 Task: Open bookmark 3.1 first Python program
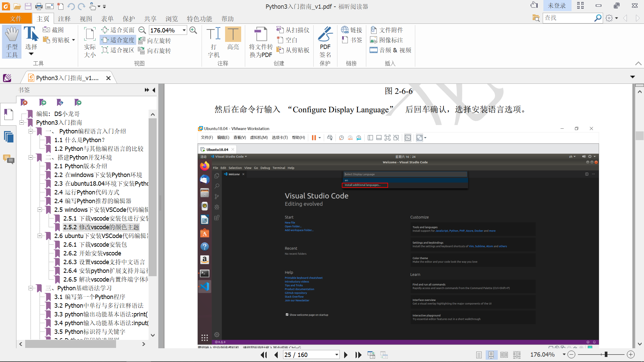click(90, 297)
